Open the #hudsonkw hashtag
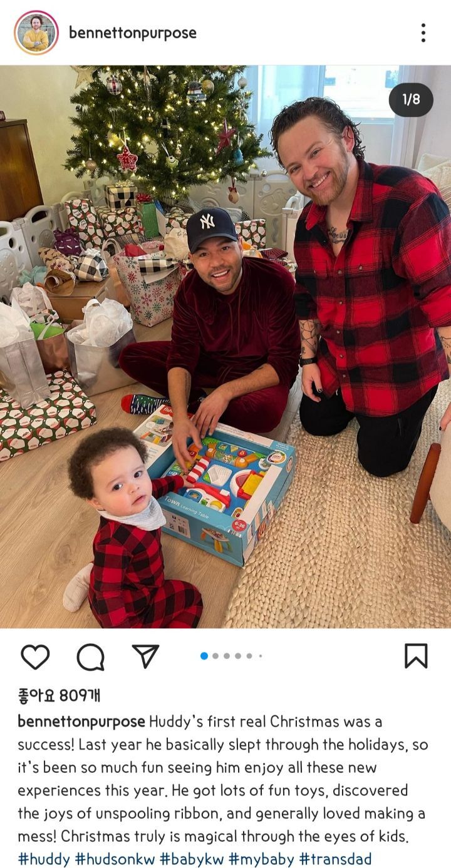Viewport: 451px width, 868px height. 115,859
